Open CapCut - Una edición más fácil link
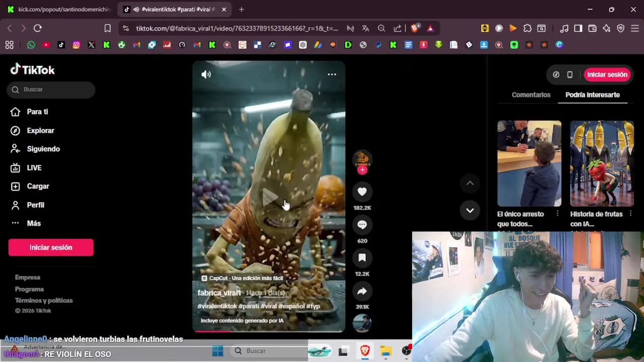This screenshot has width=644, height=362. (x=242, y=278)
